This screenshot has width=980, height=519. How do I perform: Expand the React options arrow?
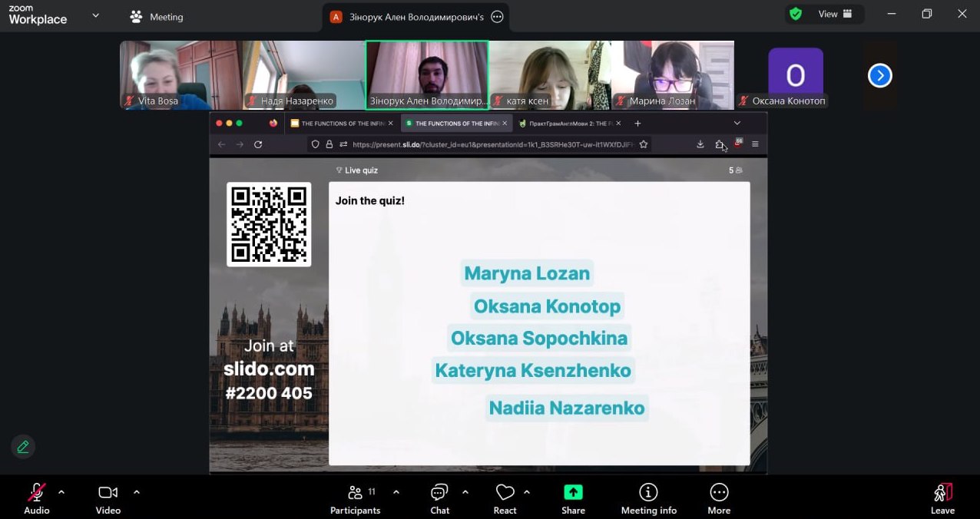pyautogui.click(x=527, y=492)
